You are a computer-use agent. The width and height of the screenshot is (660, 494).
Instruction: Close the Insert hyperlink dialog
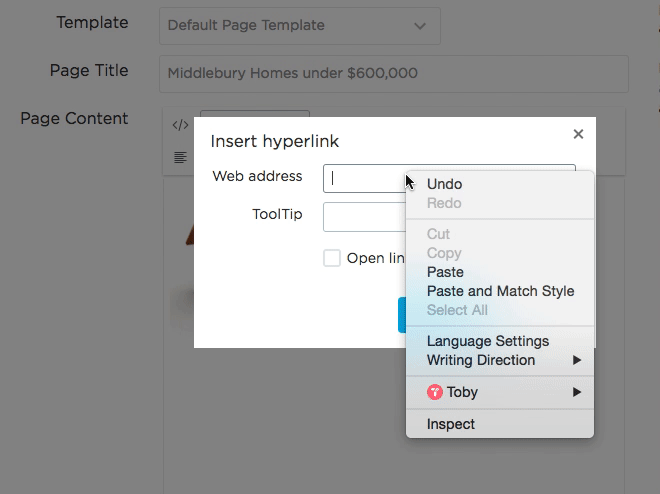[578, 134]
